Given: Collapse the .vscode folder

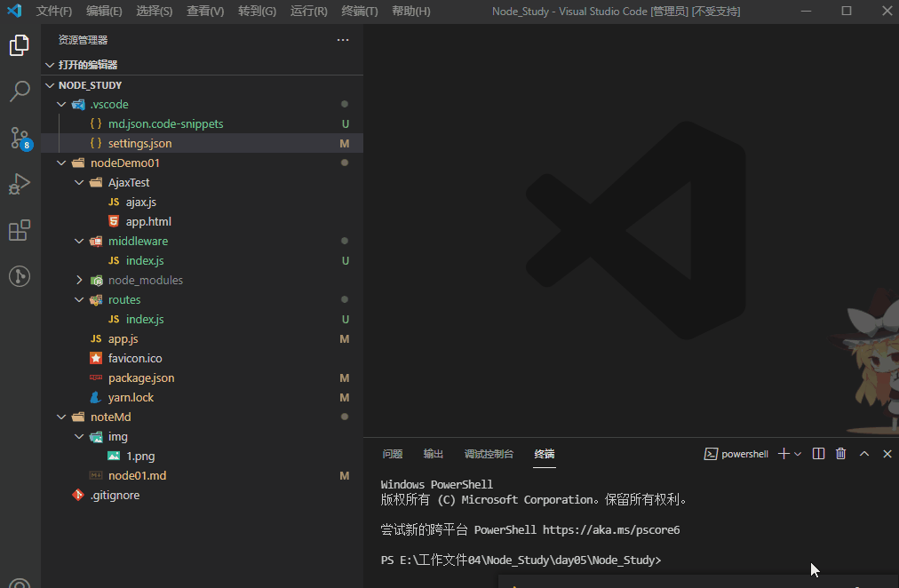Looking at the screenshot, I should (61, 104).
